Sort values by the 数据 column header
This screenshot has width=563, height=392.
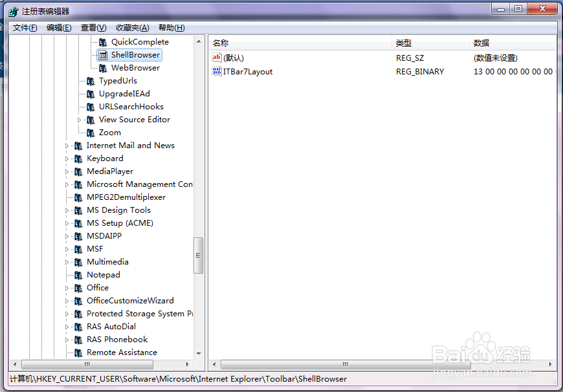point(513,43)
